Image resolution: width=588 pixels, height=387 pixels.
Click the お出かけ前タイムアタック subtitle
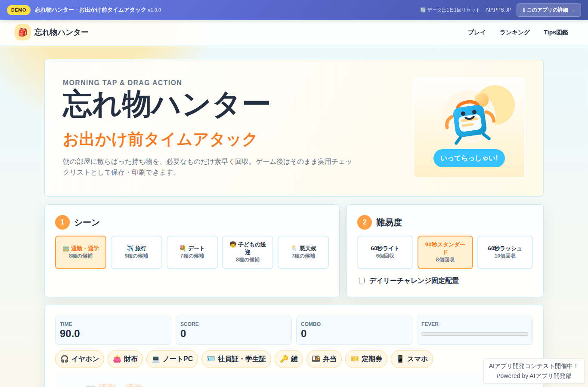click(160, 139)
